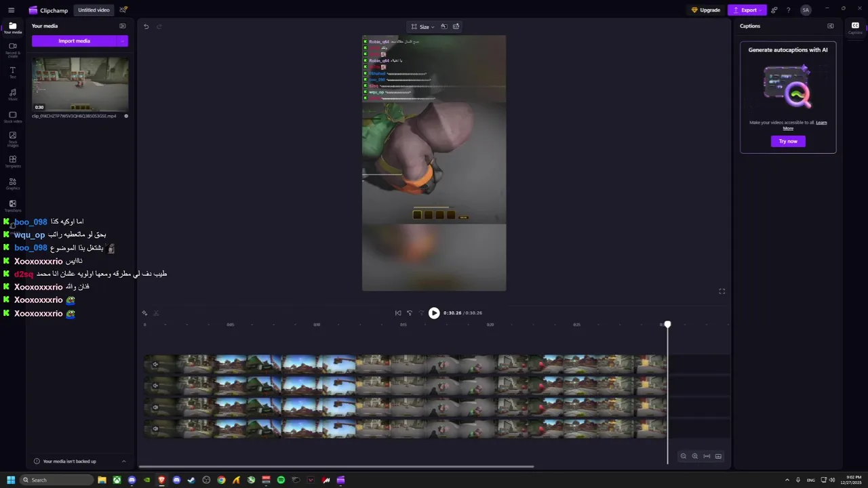
Task: Show hidden system tray icons
Action: tap(787, 480)
